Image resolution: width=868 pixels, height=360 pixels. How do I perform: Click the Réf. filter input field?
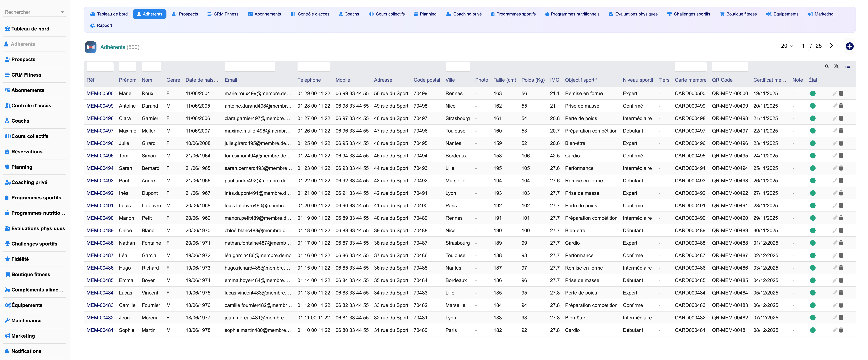pos(100,67)
